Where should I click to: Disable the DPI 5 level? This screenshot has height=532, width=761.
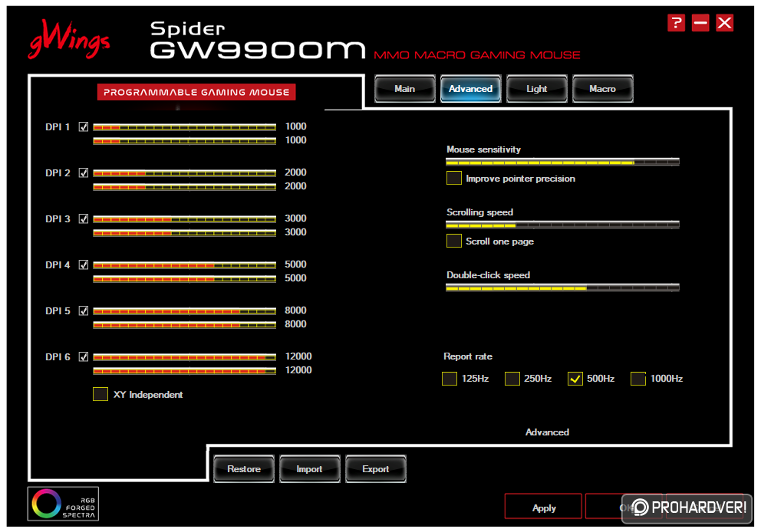tap(84, 311)
